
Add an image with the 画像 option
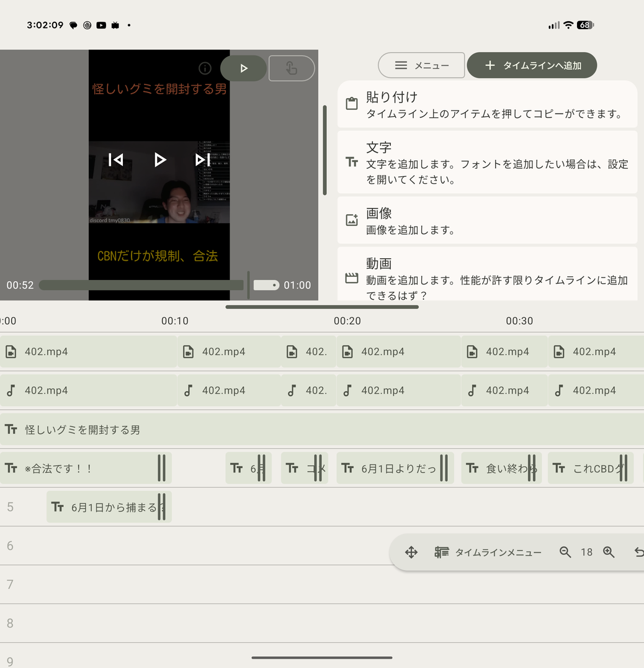point(488,220)
